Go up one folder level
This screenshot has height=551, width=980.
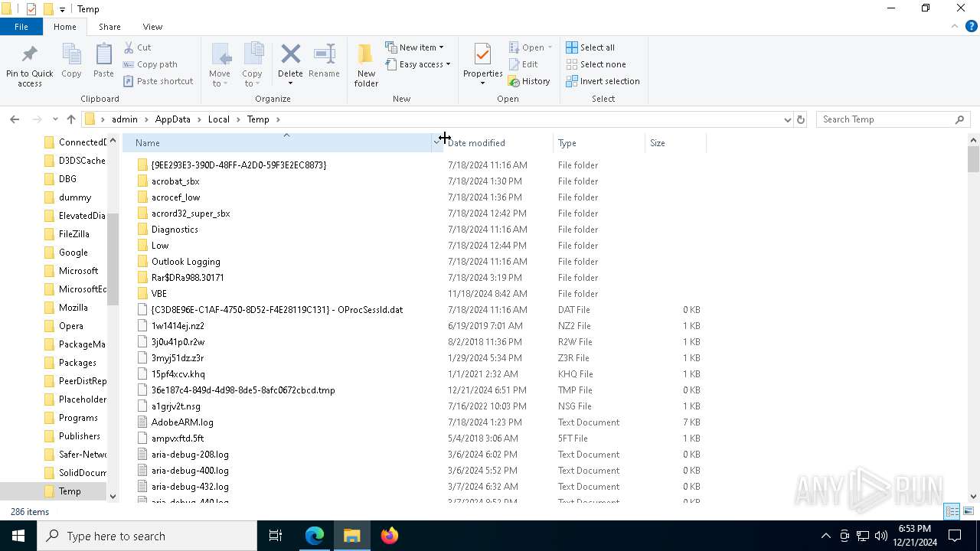71,119
